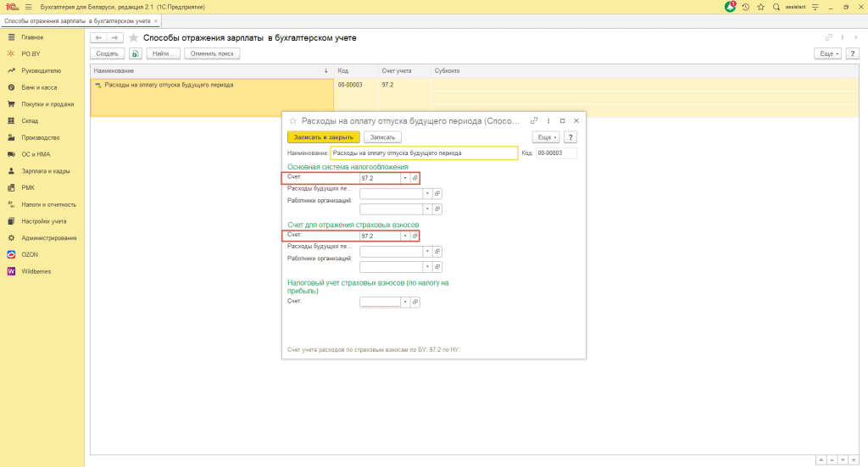This screenshot has width=868, height=467.
Task: Click the create-by-copying icon next to Создать
Action: [x=136, y=53]
